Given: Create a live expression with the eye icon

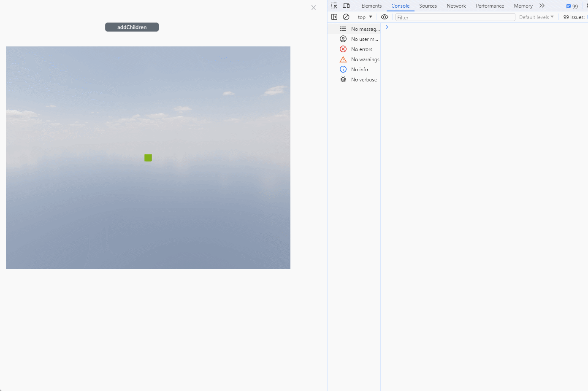Looking at the screenshot, I should (x=385, y=17).
